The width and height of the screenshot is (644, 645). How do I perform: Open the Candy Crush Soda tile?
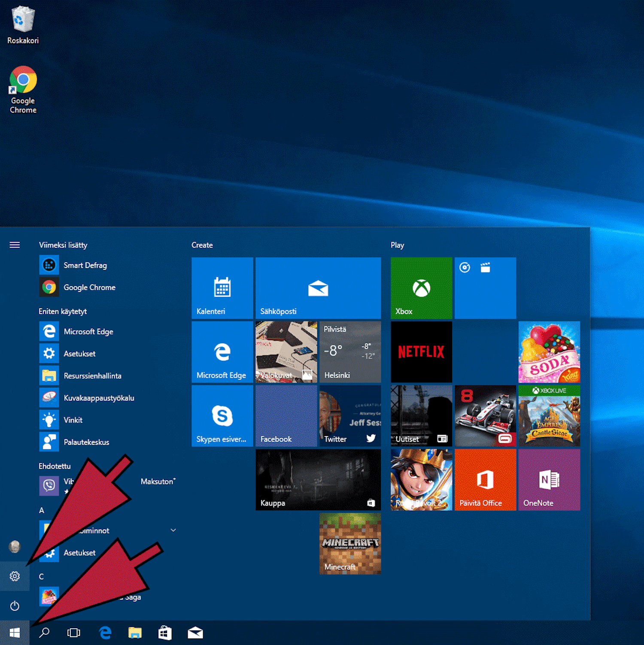(549, 352)
